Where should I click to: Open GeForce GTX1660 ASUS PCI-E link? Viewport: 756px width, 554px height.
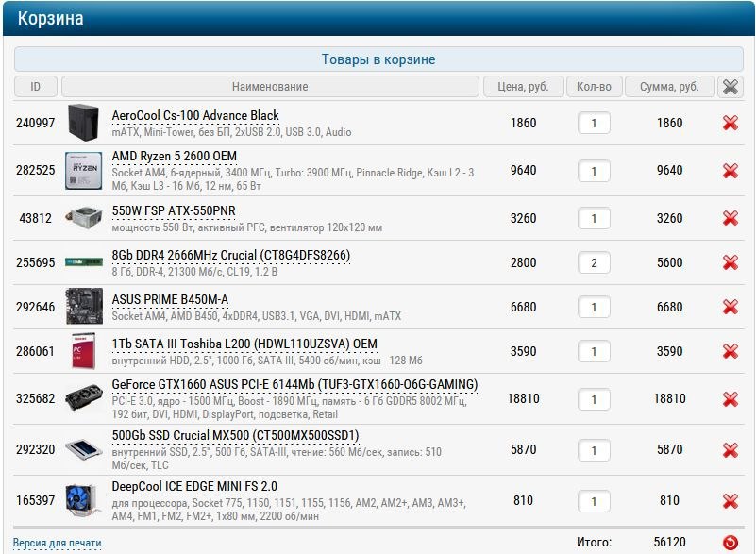pos(294,385)
